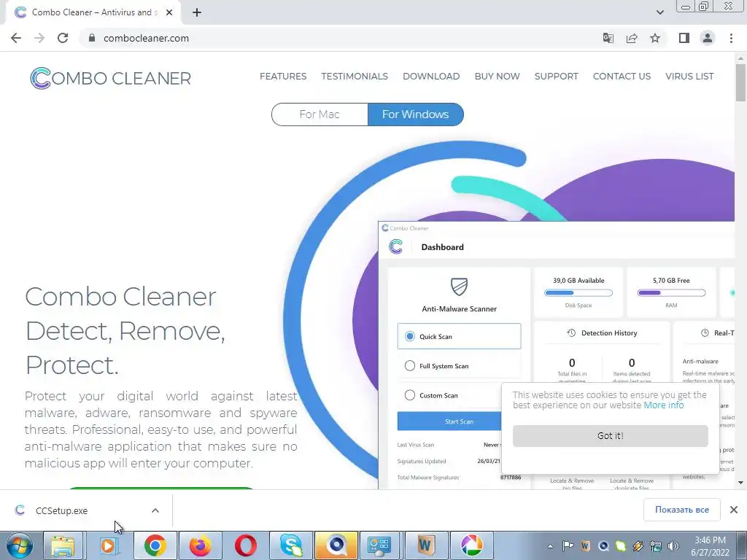Click the page vertical scrollbar thumb

click(x=740, y=82)
